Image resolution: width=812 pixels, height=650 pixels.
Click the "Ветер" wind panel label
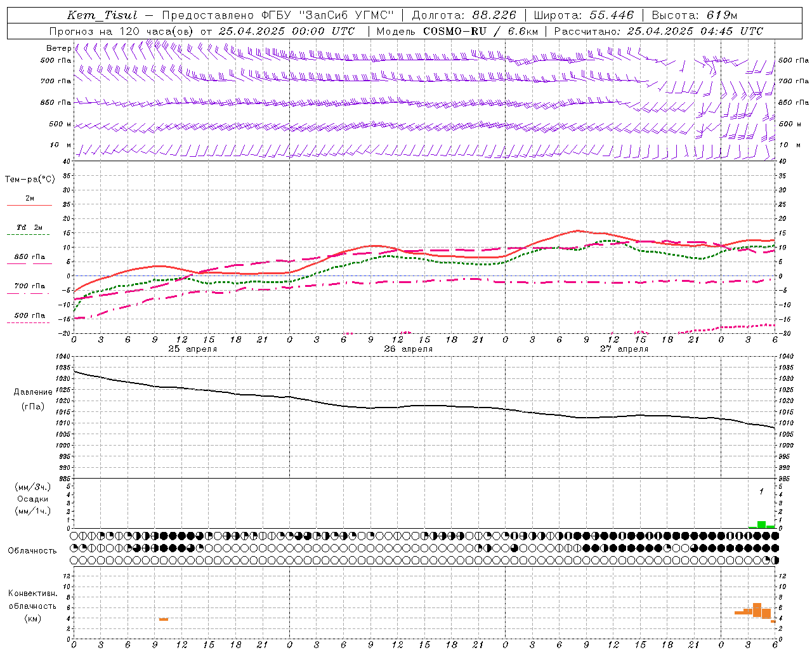click(59, 48)
